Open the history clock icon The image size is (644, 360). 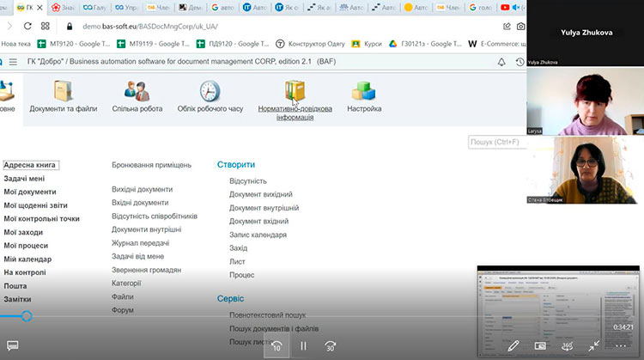point(519,62)
